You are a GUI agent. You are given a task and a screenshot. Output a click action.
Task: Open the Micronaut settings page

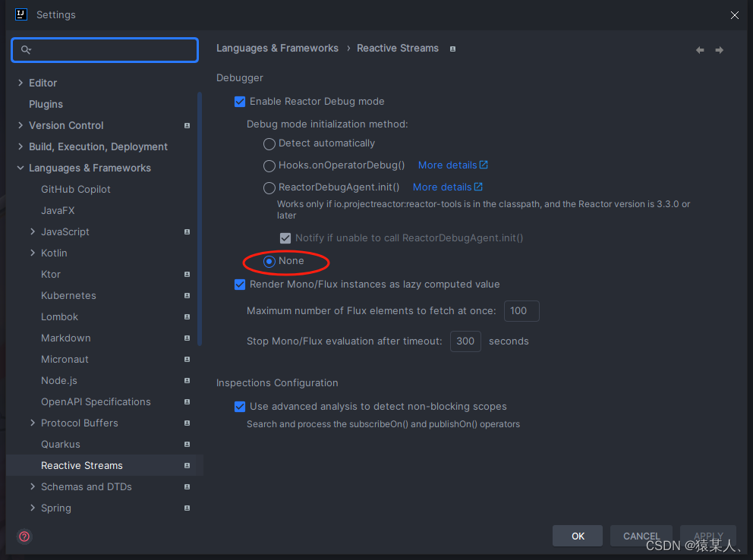[x=65, y=359]
